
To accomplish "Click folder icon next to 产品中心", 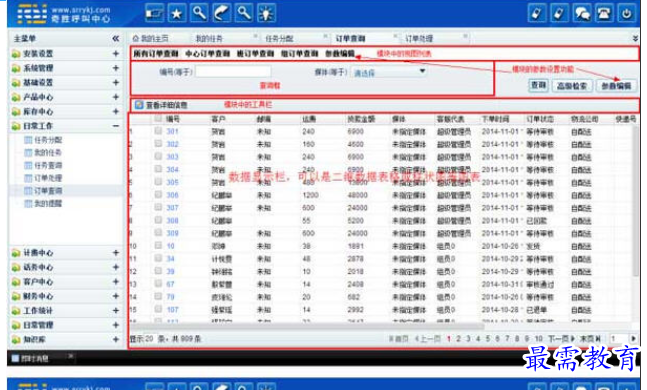I will (16, 97).
